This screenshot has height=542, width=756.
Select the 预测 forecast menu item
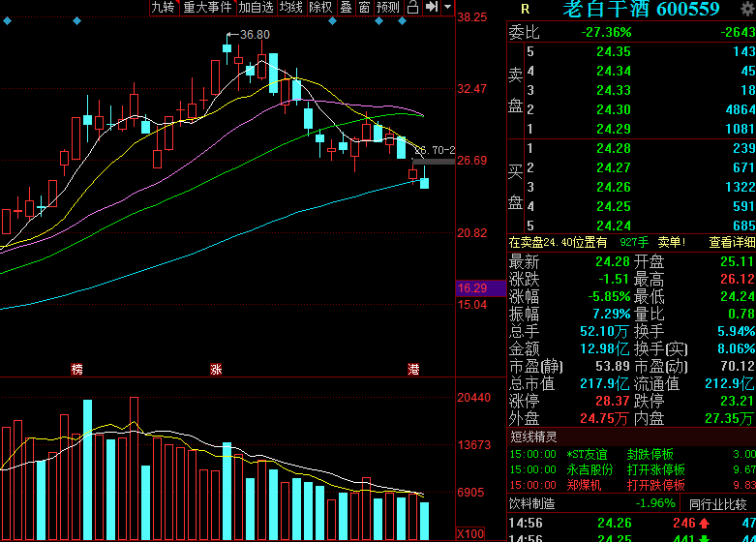click(x=388, y=8)
